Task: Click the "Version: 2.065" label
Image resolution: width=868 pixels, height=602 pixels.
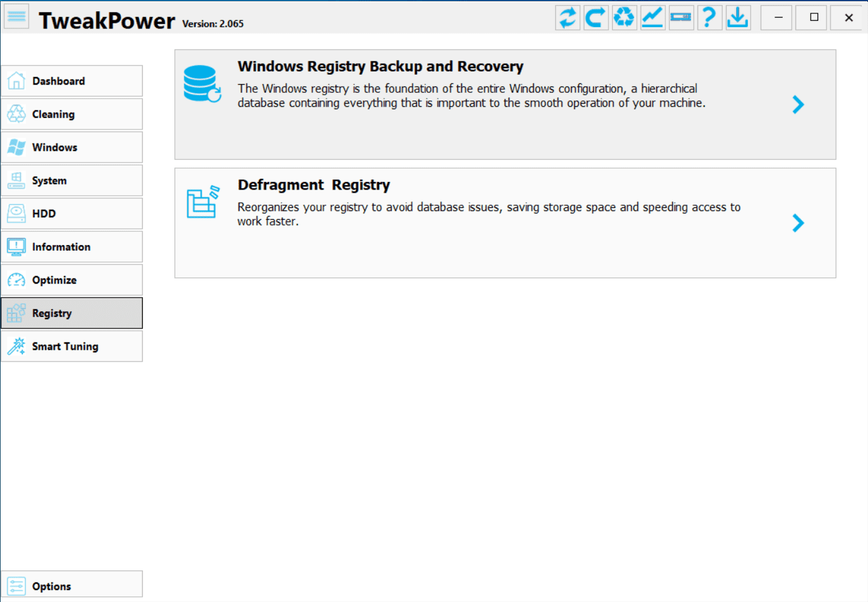Action: click(213, 24)
